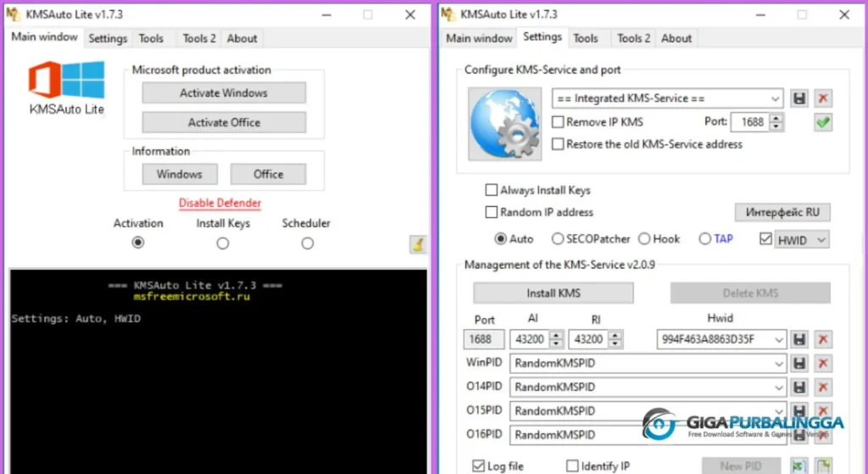
Task: Click the red X beside Integrated KMS-Service dropdown
Action: (822, 98)
